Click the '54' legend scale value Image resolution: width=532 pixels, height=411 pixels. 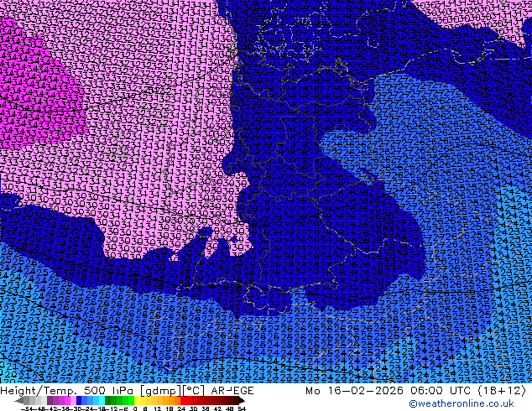point(242,408)
